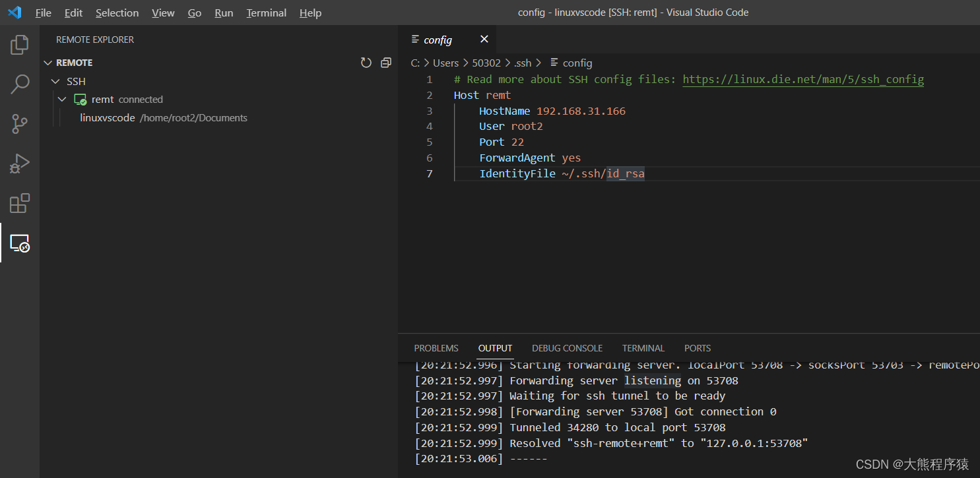Open the Run and Debug view
The width and height of the screenshot is (980, 478).
(x=20, y=164)
